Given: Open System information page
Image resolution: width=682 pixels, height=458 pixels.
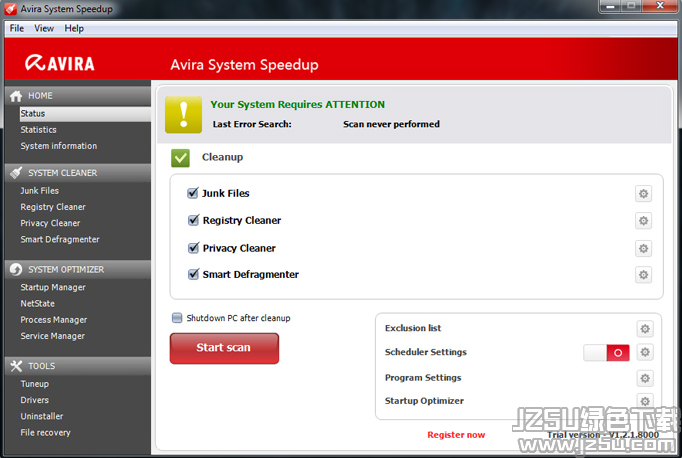Looking at the screenshot, I should [59, 146].
